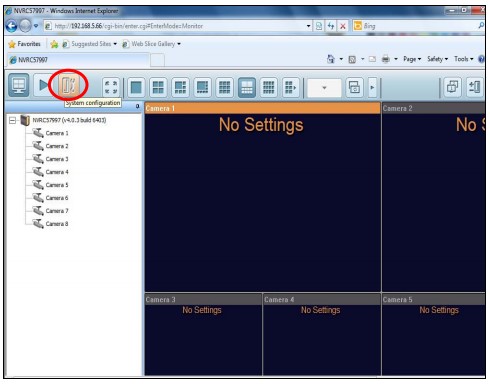Select Camera 7 in the device tree
This screenshot has width=490, height=384.
[x=57, y=211]
